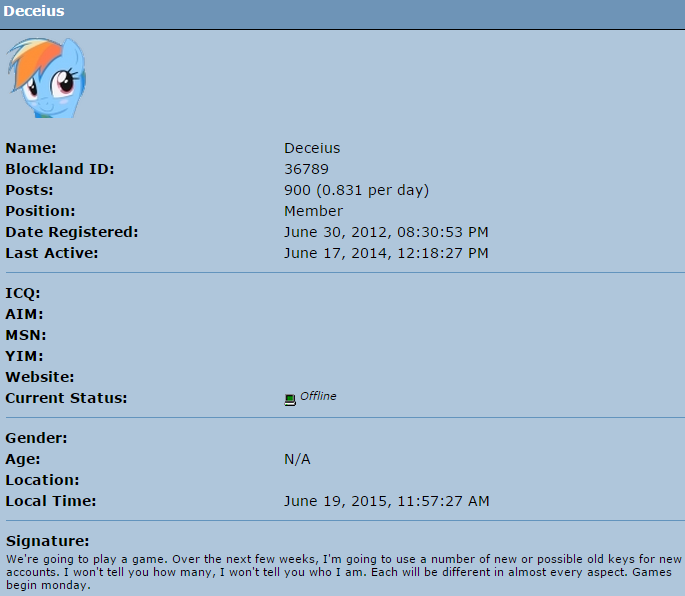The image size is (685, 596).
Task: Click the 'Posts:' field label
Action: point(29,190)
